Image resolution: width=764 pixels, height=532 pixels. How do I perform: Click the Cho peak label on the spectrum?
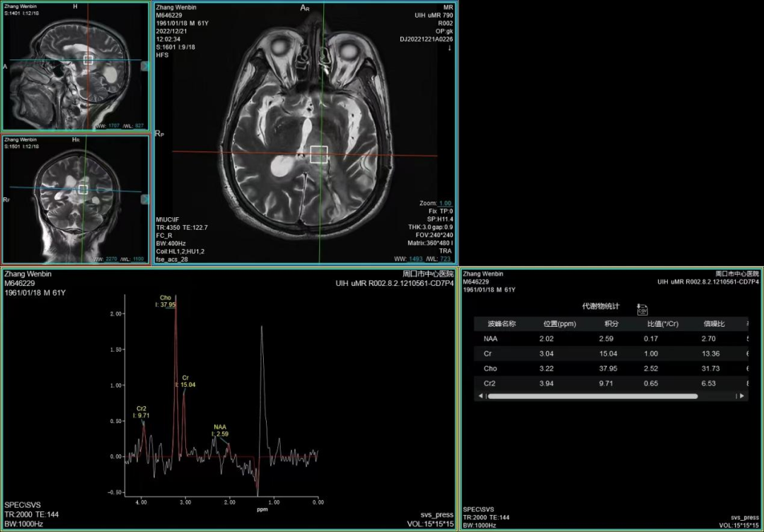click(165, 301)
